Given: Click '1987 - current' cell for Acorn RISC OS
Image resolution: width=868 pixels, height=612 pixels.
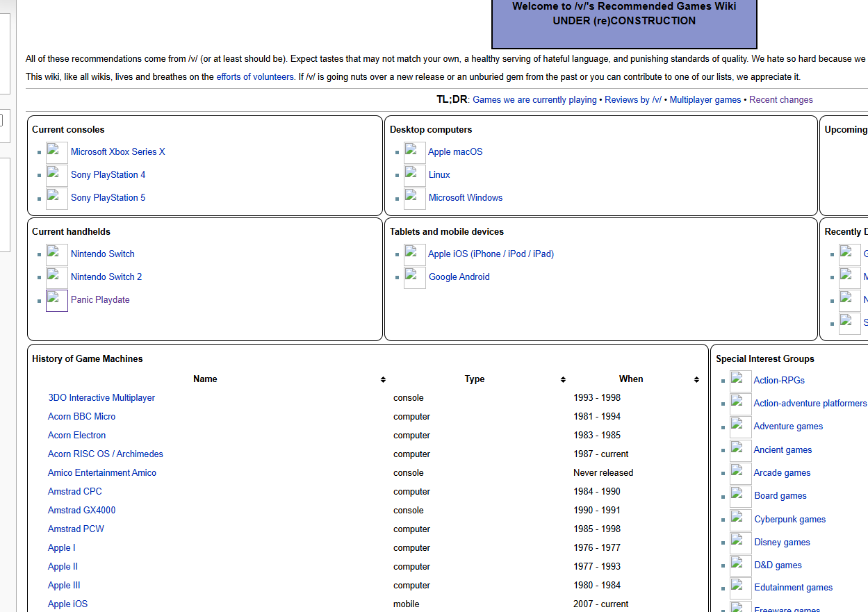Looking at the screenshot, I should coord(601,454).
